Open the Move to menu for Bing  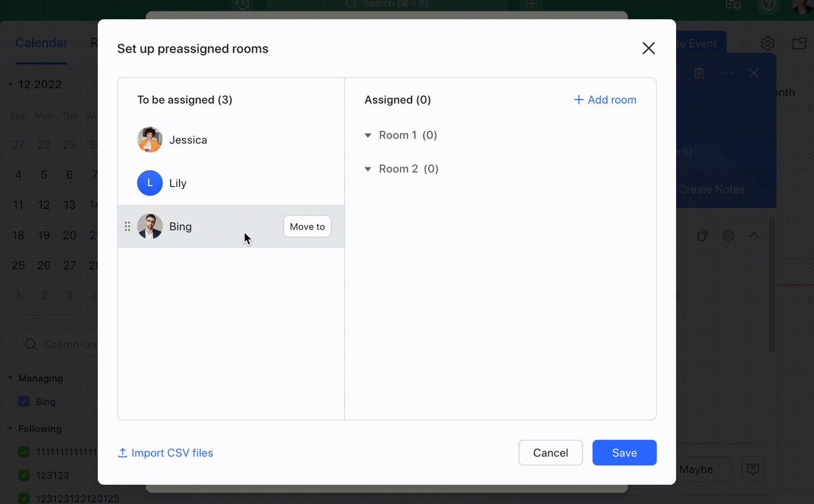coord(307,227)
